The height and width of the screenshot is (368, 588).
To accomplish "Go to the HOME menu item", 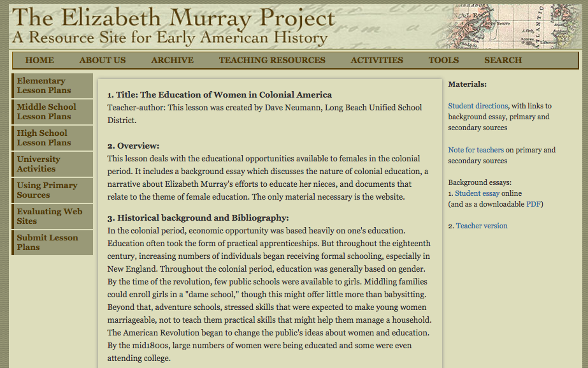I will (39, 60).
